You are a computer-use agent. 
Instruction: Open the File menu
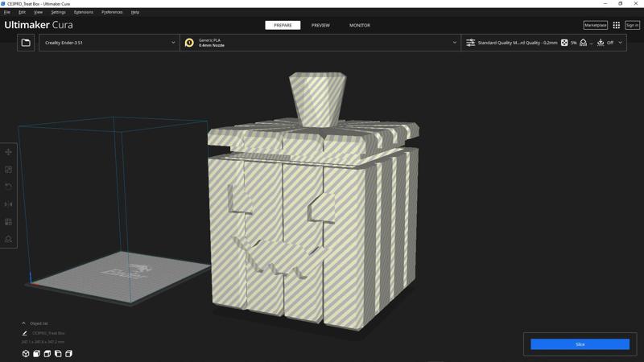(7, 12)
